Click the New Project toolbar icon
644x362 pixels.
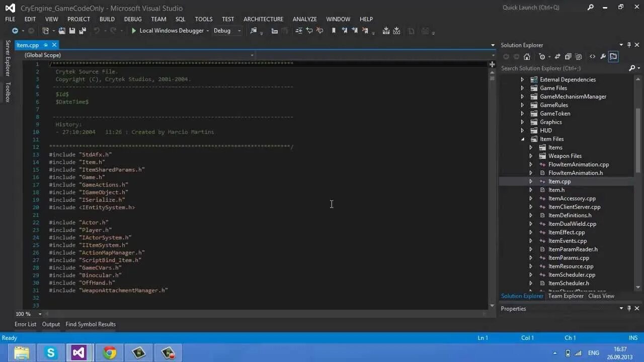(x=46, y=31)
